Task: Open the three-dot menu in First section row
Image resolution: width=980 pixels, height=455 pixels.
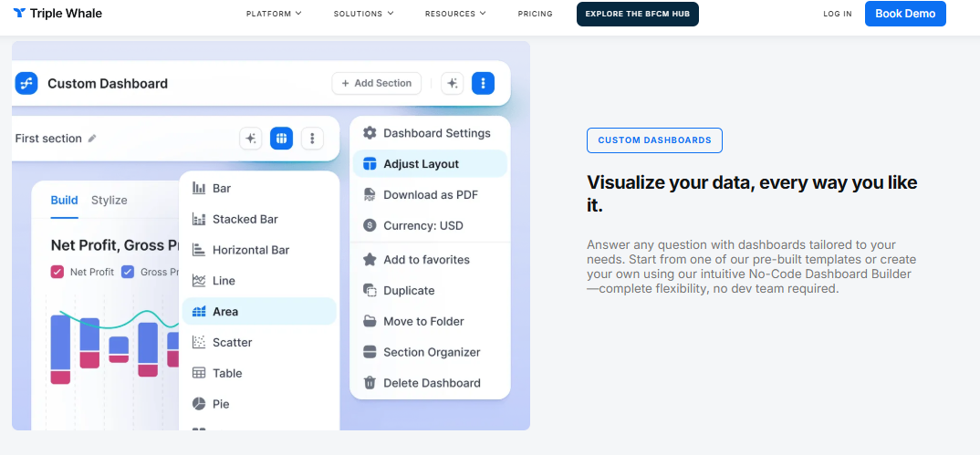Action: [312, 139]
